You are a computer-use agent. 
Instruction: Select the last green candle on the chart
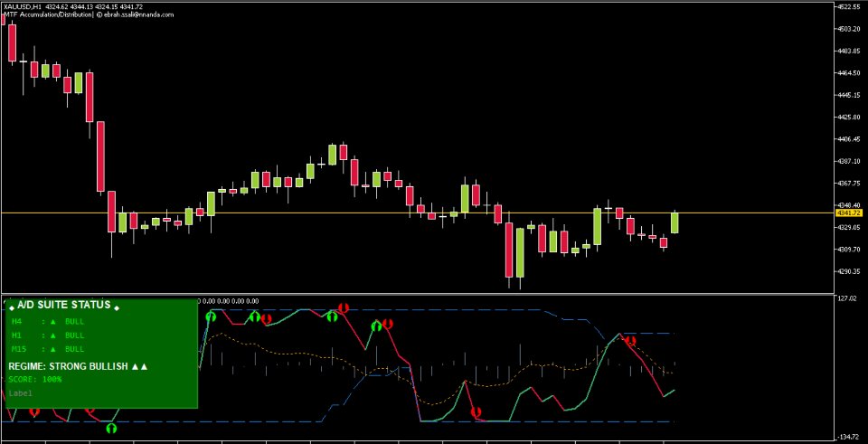coord(675,222)
